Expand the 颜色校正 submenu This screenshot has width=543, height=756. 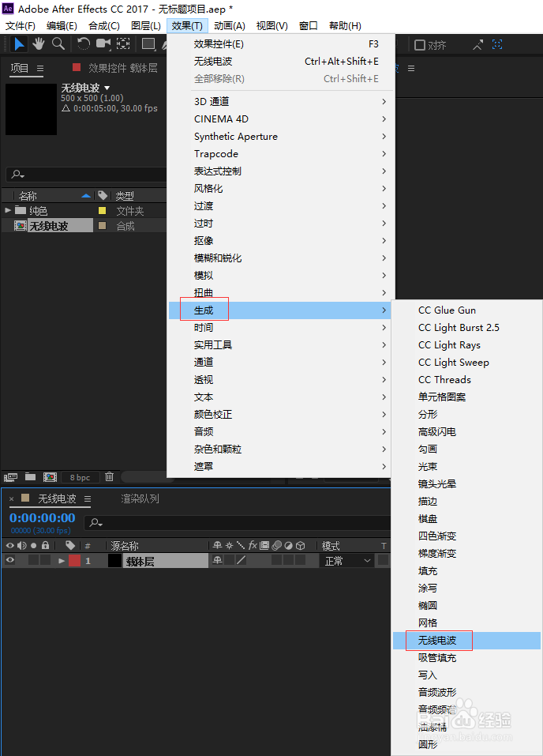(281, 414)
